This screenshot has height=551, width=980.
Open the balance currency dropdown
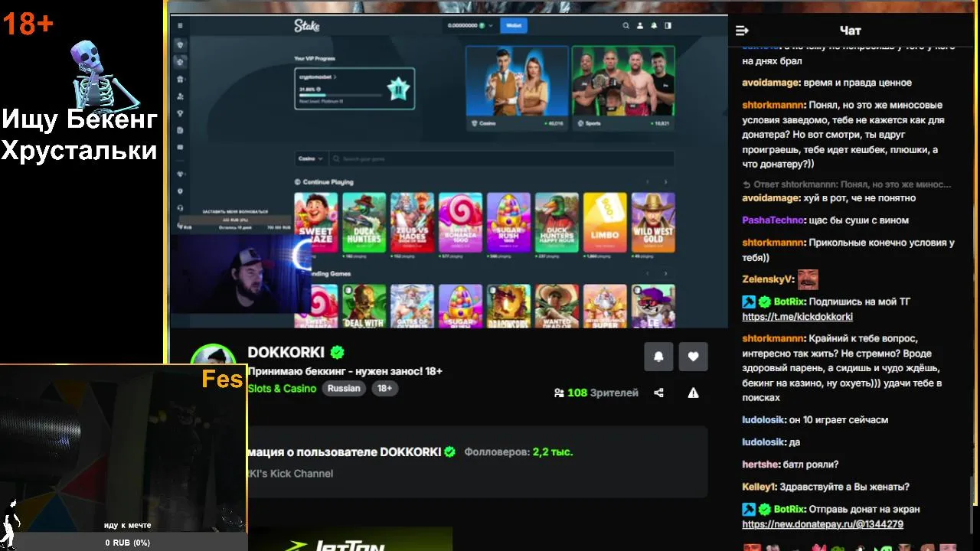click(x=492, y=25)
